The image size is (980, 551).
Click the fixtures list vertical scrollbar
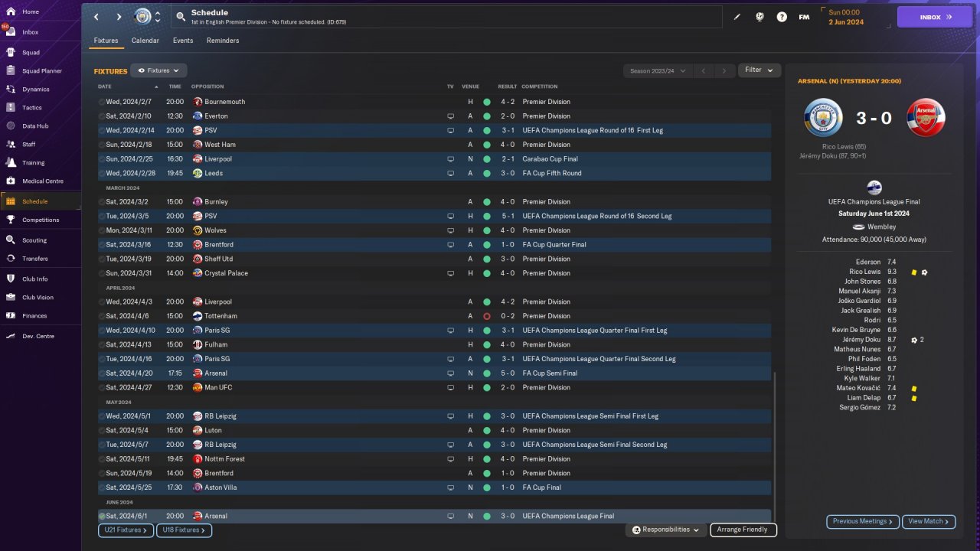(775, 448)
